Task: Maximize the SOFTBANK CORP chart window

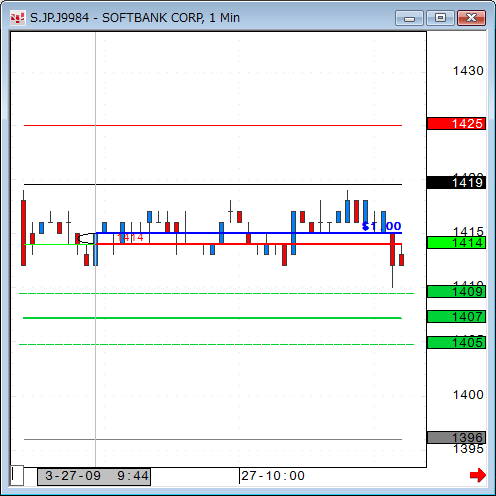Action: pos(440,18)
